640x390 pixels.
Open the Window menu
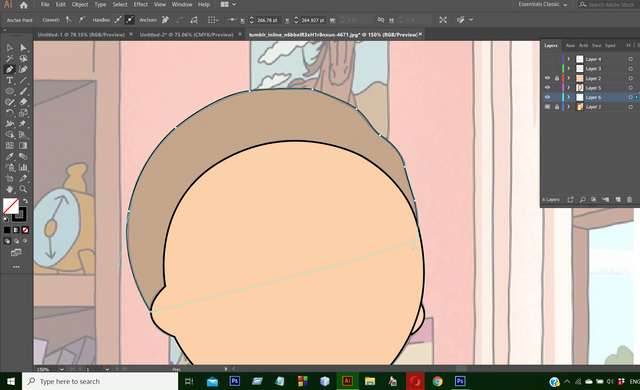pos(182,4)
